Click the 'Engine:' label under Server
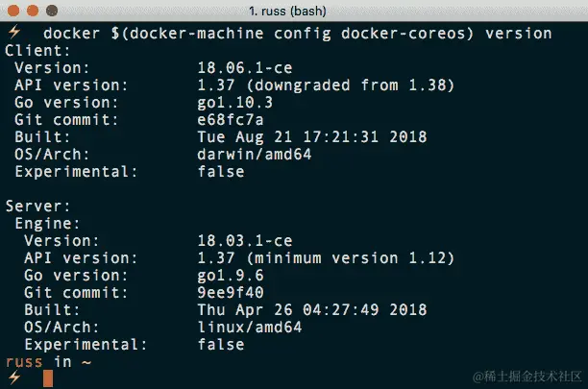This screenshot has width=588, height=389. (47, 224)
